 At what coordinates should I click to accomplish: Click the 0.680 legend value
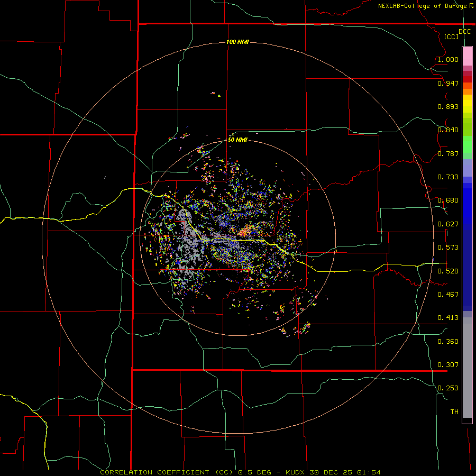(448, 200)
